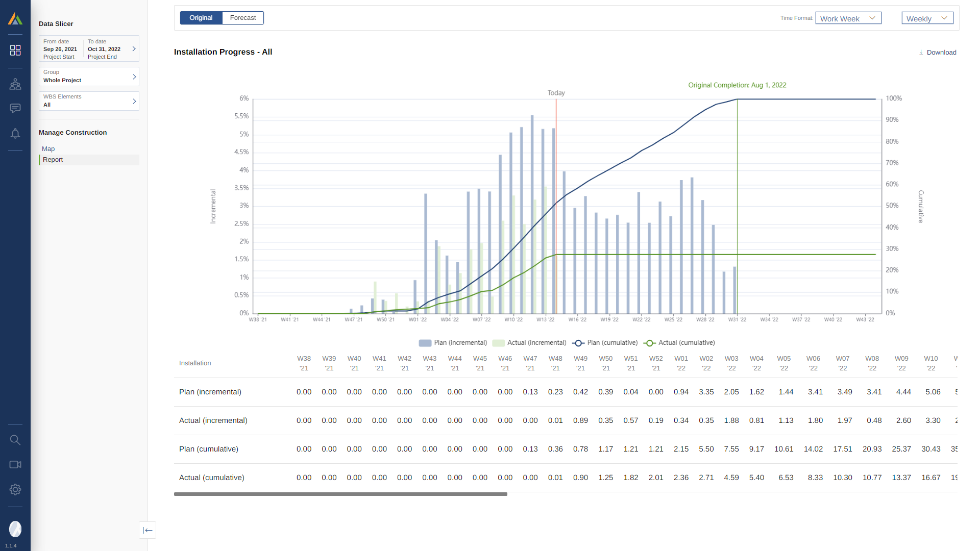Open the Weekly interval dropdown
The width and height of the screenshot is (980, 551).
927,18
